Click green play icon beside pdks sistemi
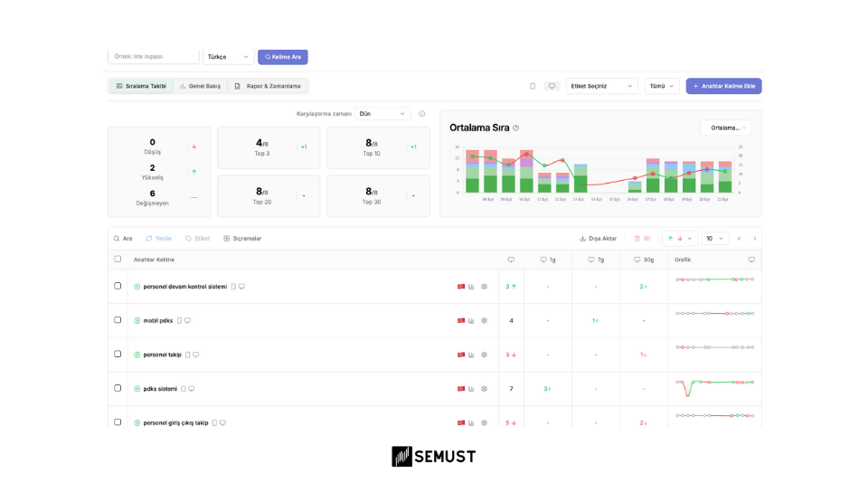This screenshot has height=492, width=868. click(137, 389)
